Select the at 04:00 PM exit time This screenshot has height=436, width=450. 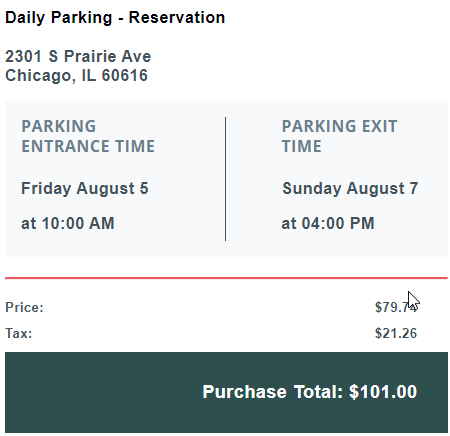click(328, 223)
